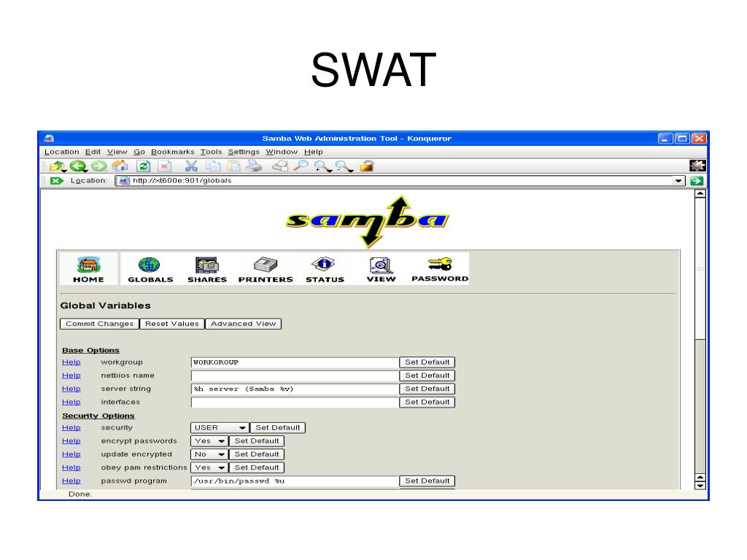Click the Konqueror window title bar icon

[49, 139]
